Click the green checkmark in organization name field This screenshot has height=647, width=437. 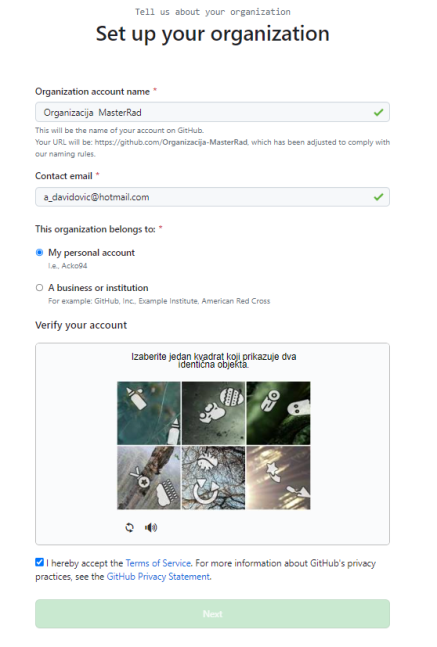(x=378, y=112)
